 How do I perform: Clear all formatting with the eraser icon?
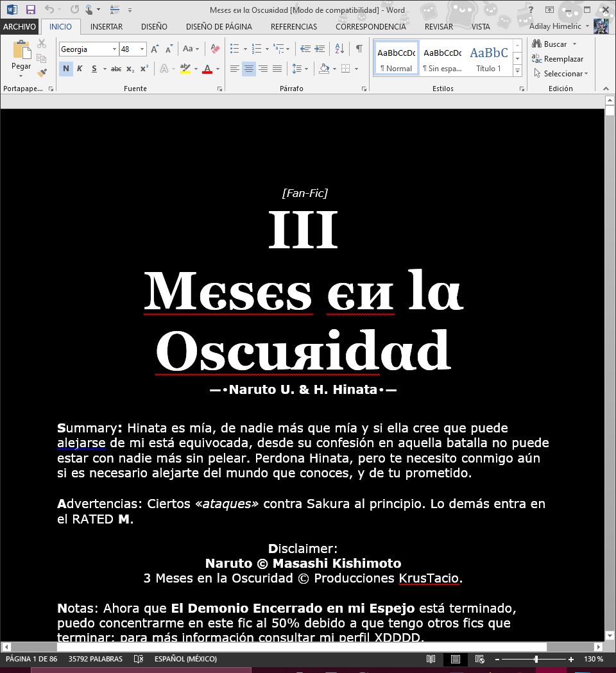click(215, 49)
